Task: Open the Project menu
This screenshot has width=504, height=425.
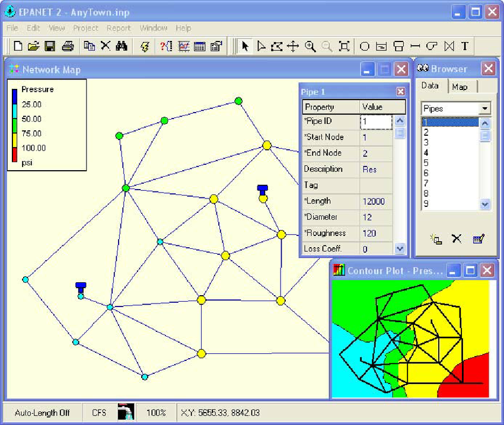Action: 85,28
